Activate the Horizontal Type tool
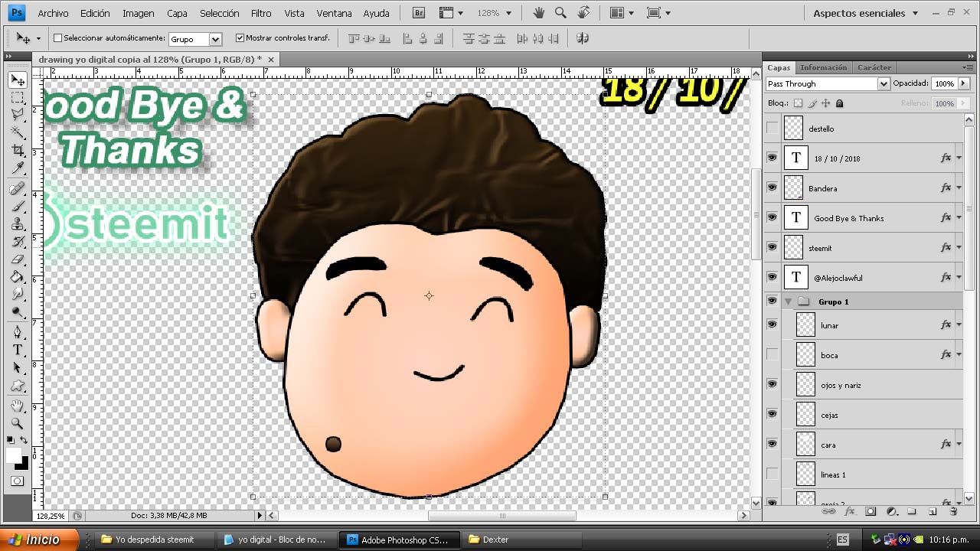Viewport: 980px width, 551px height. point(18,350)
